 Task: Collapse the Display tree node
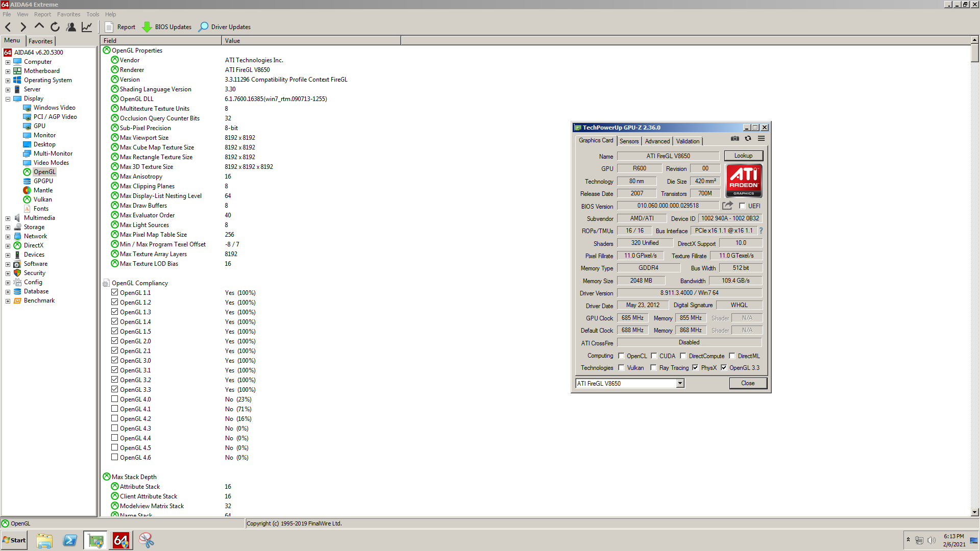[x=8, y=99]
